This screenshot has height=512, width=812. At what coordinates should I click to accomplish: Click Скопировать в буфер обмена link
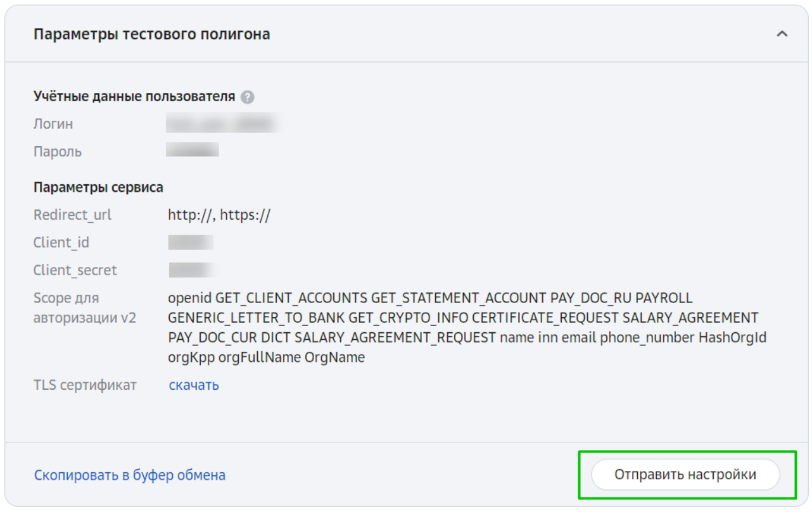(130, 475)
